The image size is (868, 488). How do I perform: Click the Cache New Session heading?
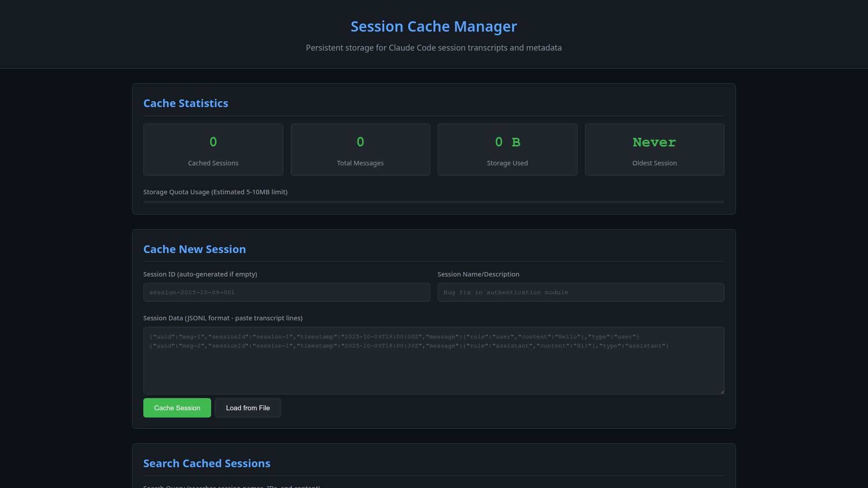[x=194, y=249]
